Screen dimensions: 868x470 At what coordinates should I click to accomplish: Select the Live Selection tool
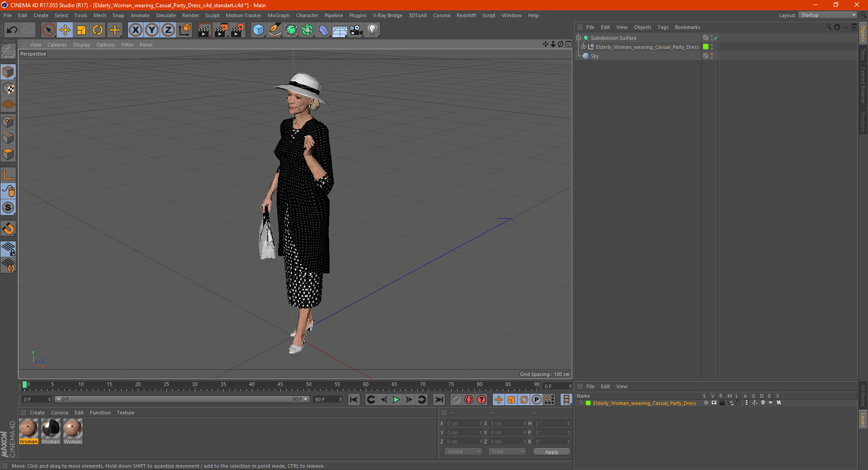(x=48, y=30)
